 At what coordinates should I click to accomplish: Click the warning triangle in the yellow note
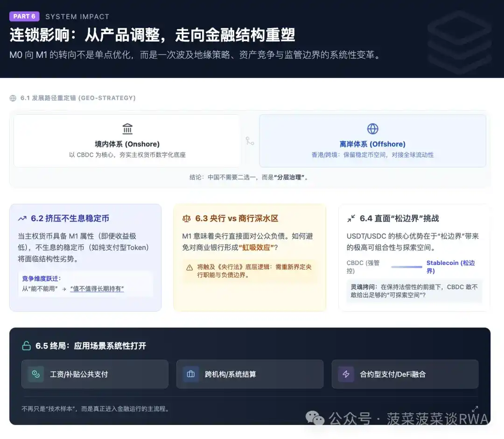click(x=189, y=268)
